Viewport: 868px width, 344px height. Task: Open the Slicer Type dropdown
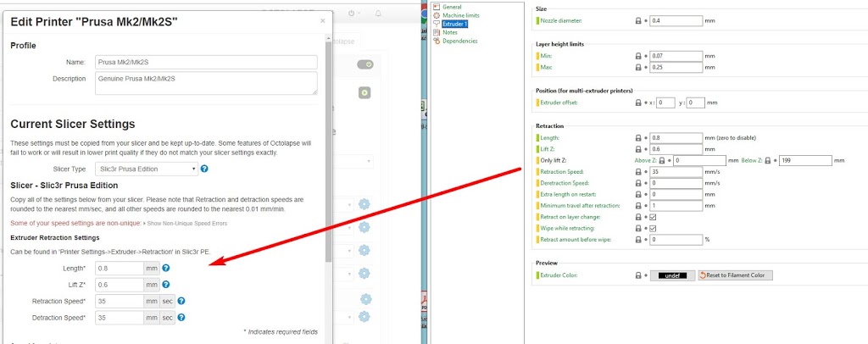coord(147,169)
